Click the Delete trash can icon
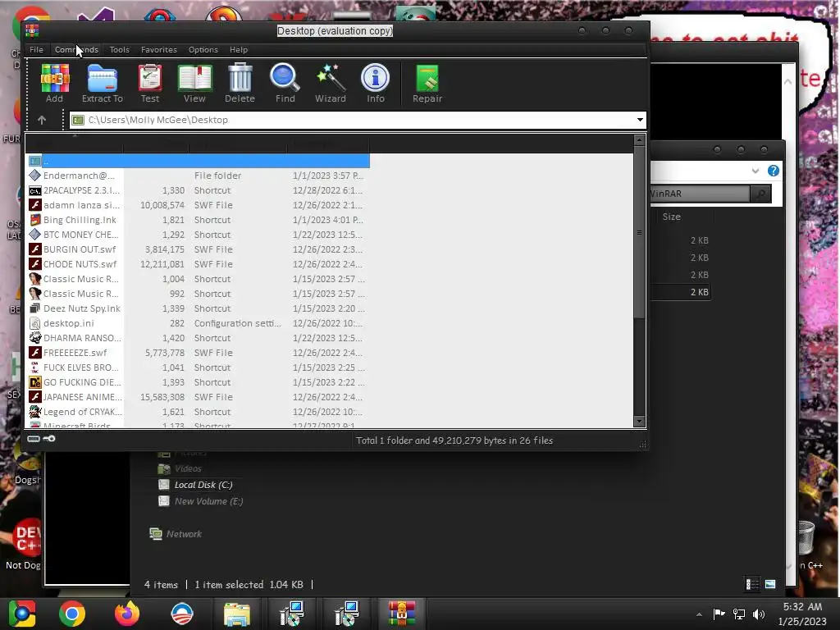Screen dimensions: 840x630 (240, 83)
